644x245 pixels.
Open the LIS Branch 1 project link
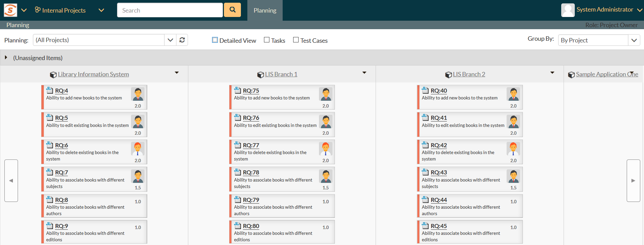click(x=281, y=74)
